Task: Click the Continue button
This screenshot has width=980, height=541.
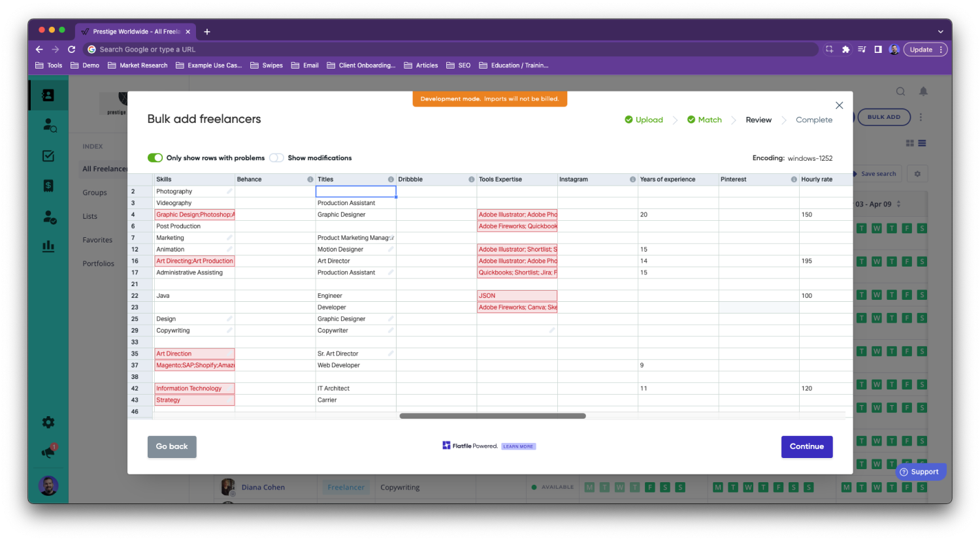Action: pyautogui.click(x=806, y=447)
